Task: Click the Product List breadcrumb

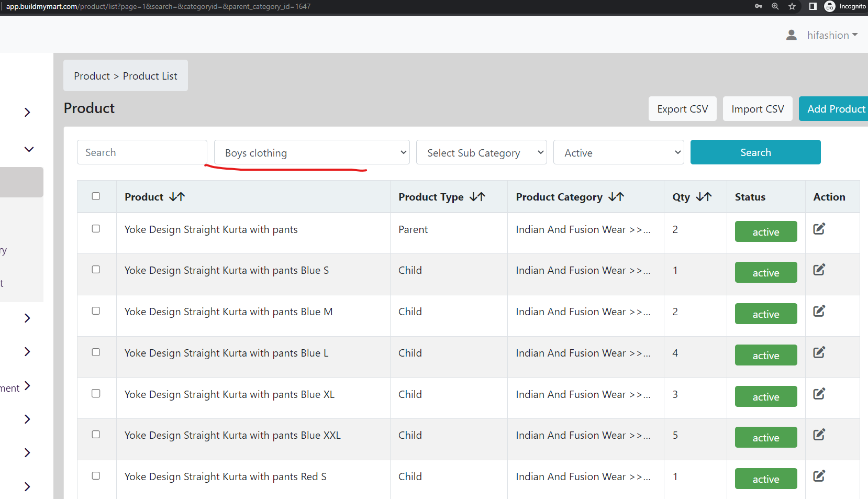Action: pyautogui.click(x=150, y=76)
